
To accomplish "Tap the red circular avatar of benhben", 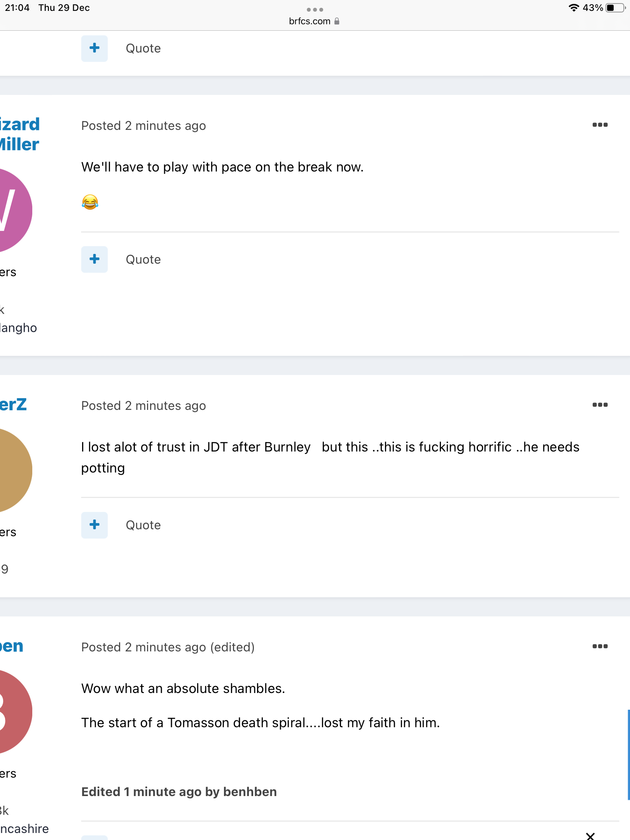I will 16,712.
